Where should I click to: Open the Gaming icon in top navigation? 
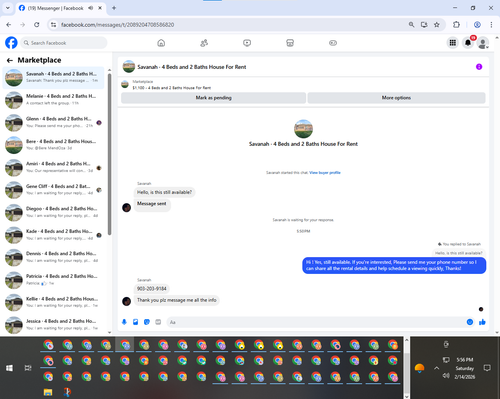[333, 43]
